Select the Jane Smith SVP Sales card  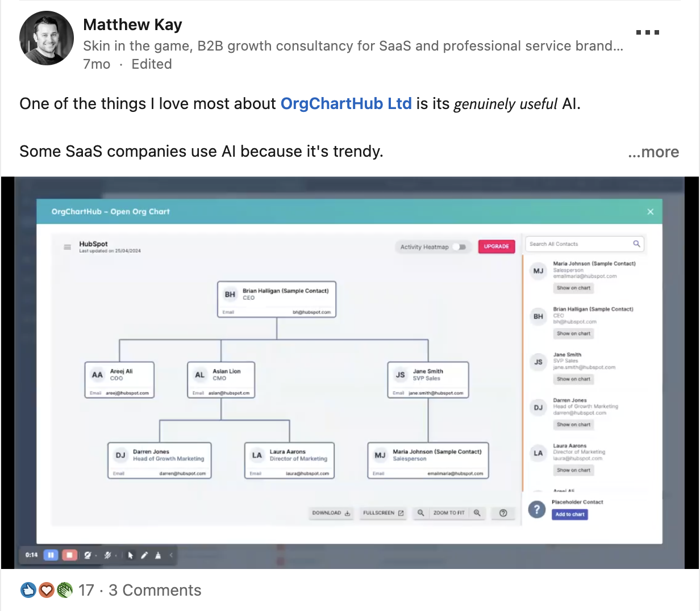click(428, 380)
